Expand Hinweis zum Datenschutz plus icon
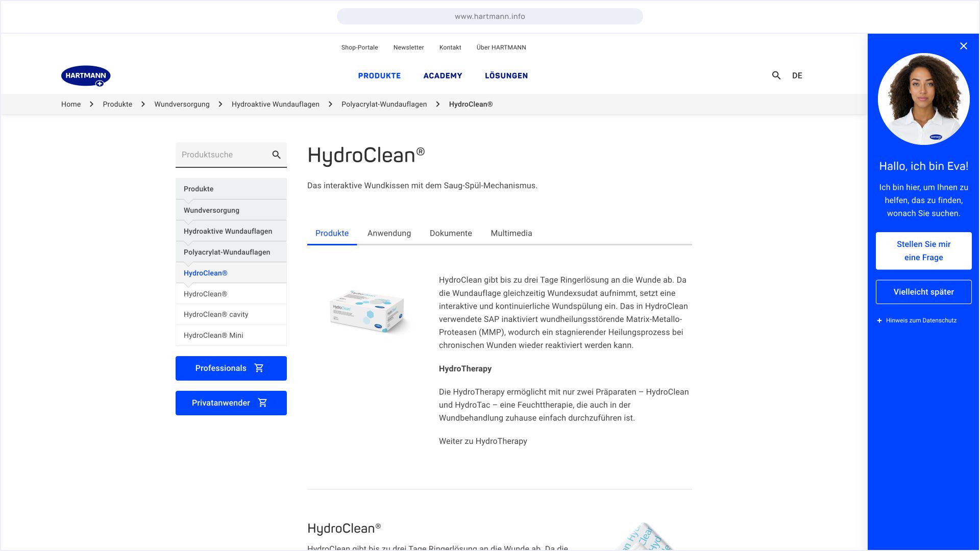 click(879, 320)
